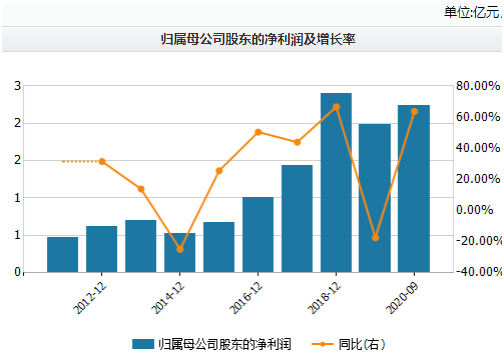Click the left axis value 3
This screenshot has height=360, width=504.
(x=18, y=86)
